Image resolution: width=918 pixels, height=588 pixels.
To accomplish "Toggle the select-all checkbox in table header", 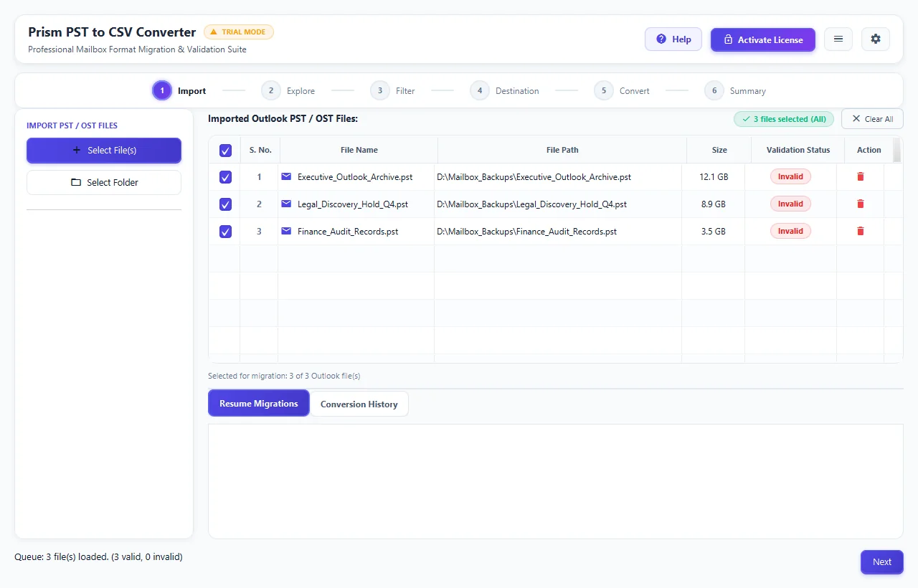I will (225, 151).
